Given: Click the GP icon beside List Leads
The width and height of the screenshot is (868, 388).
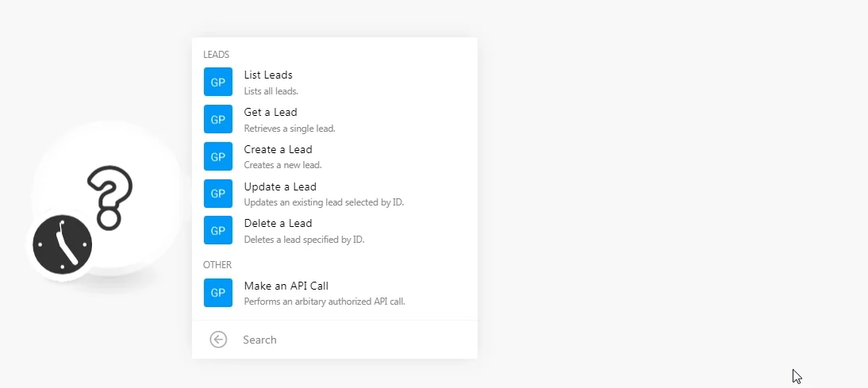Looking at the screenshot, I should pos(218,82).
